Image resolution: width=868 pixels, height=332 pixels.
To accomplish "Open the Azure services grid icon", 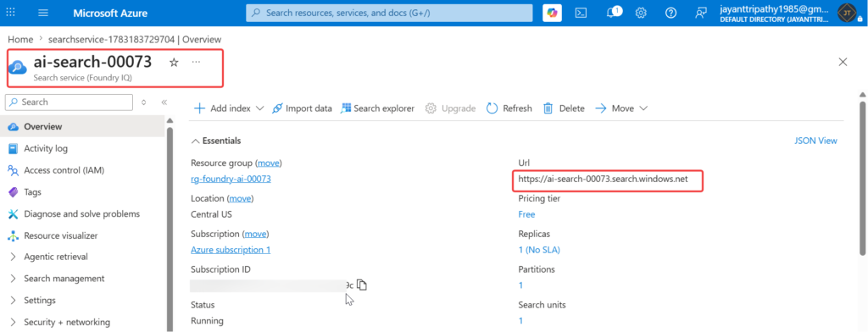I will point(10,13).
